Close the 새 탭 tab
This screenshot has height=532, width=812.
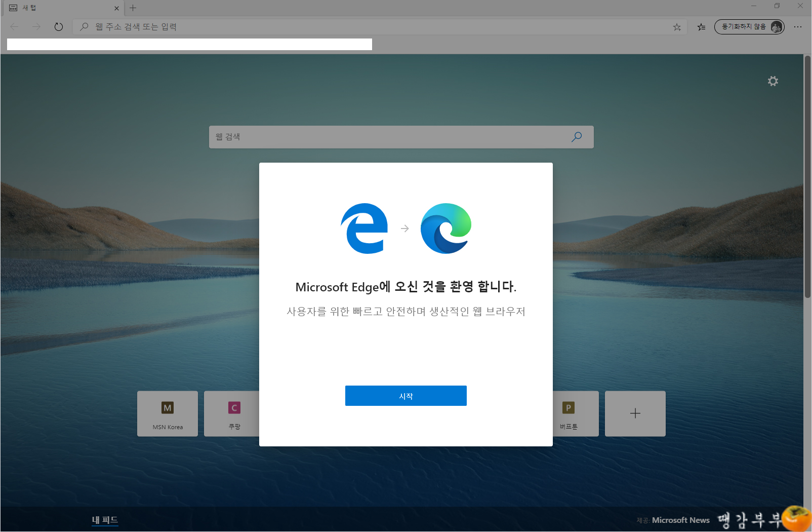click(x=116, y=8)
